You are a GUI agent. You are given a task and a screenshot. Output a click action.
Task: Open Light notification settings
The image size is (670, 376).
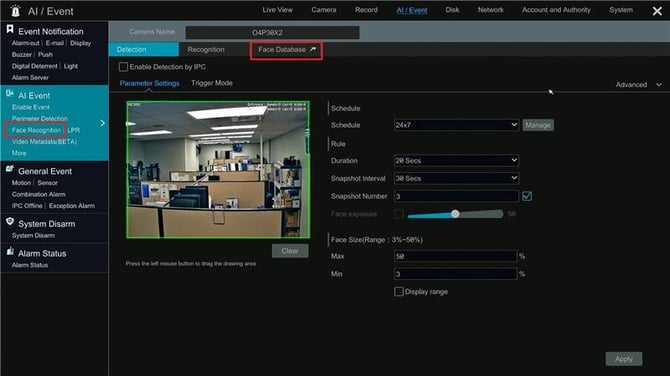[71, 66]
